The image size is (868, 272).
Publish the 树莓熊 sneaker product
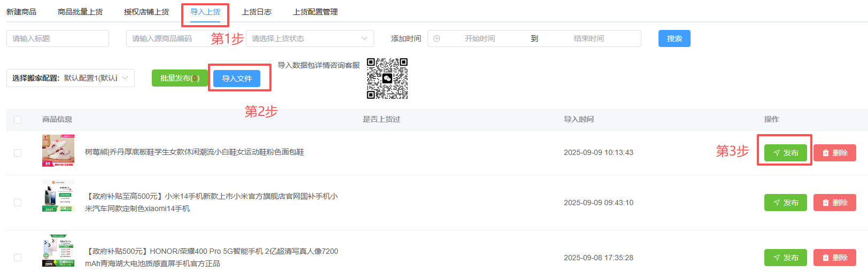tap(785, 153)
